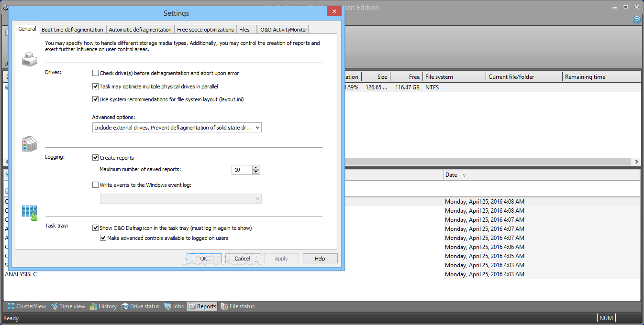This screenshot has width=644, height=325.
Task: Click the Current file/folder column header
Action: (524, 77)
